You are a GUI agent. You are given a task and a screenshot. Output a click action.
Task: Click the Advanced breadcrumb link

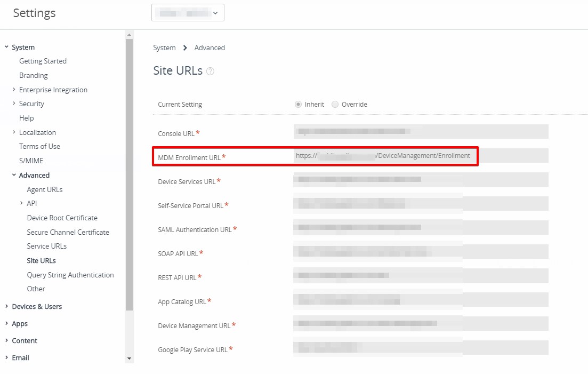click(210, 48)
